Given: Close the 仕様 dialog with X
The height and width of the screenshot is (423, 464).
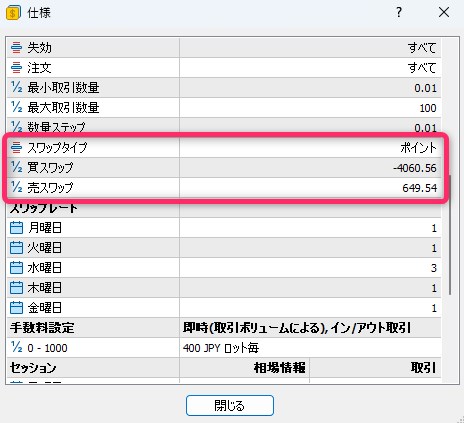Looking at the screenshot, I should coord(444,13).
